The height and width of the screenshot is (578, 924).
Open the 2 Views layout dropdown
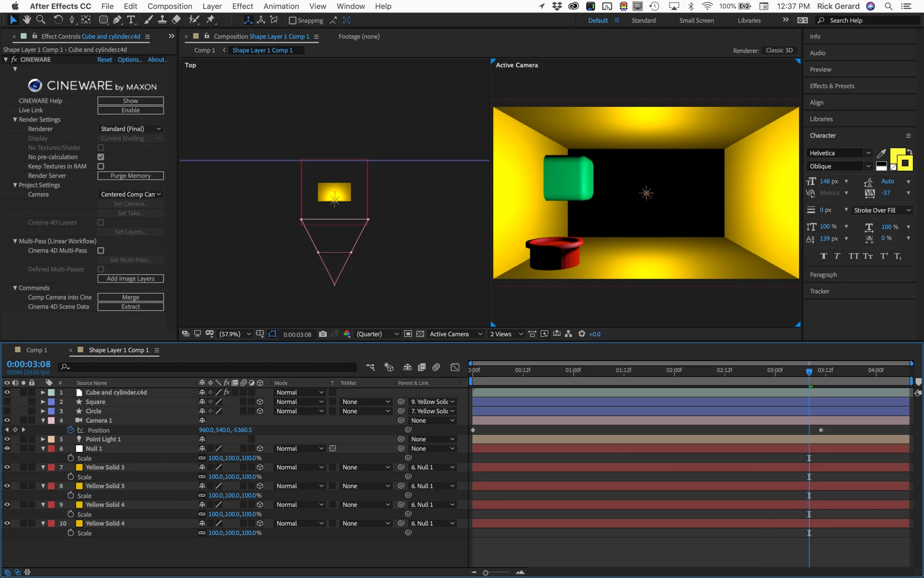(507, 334)
